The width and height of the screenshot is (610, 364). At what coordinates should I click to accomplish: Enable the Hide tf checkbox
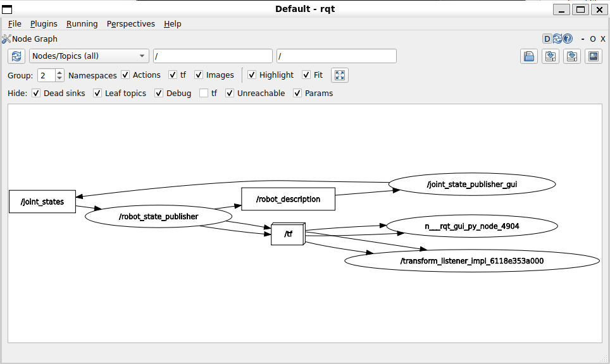pos(204,93)
